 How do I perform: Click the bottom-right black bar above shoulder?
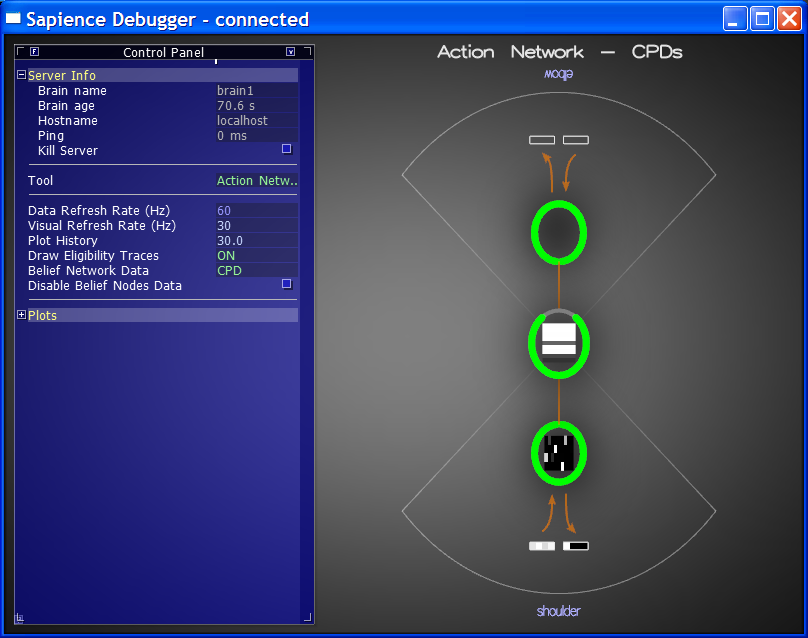coord(576,546)
